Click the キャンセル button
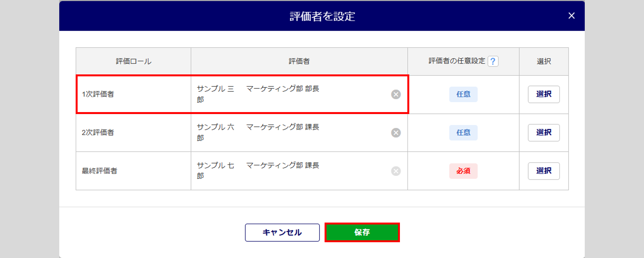This screenshot has height=258, width=644. pos(282,233)
